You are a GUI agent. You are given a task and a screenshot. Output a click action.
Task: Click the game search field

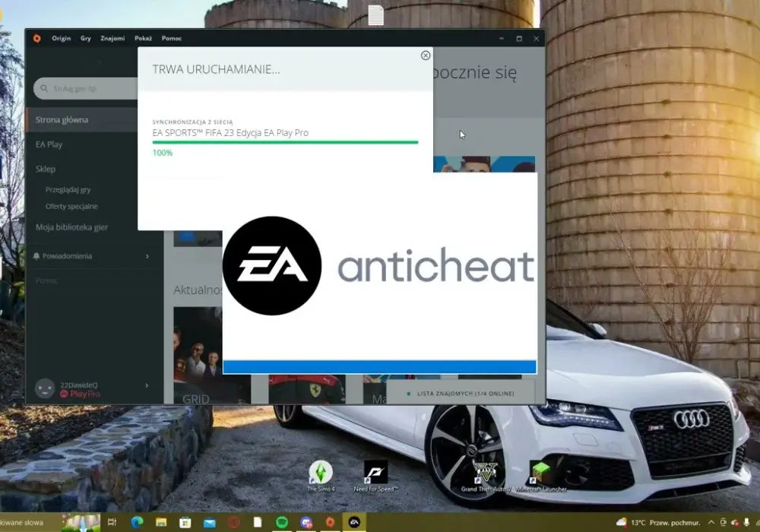[86, 88]
